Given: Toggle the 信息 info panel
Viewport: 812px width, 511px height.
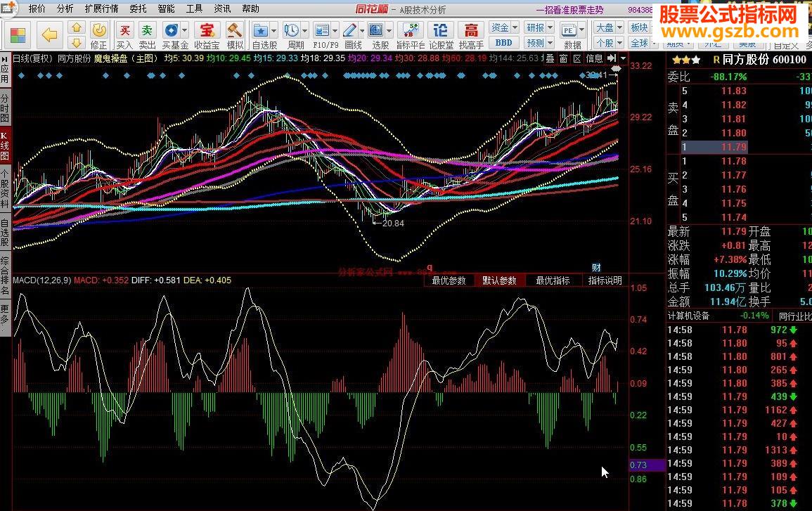Looking at the screenshot, I should (594, 58).
